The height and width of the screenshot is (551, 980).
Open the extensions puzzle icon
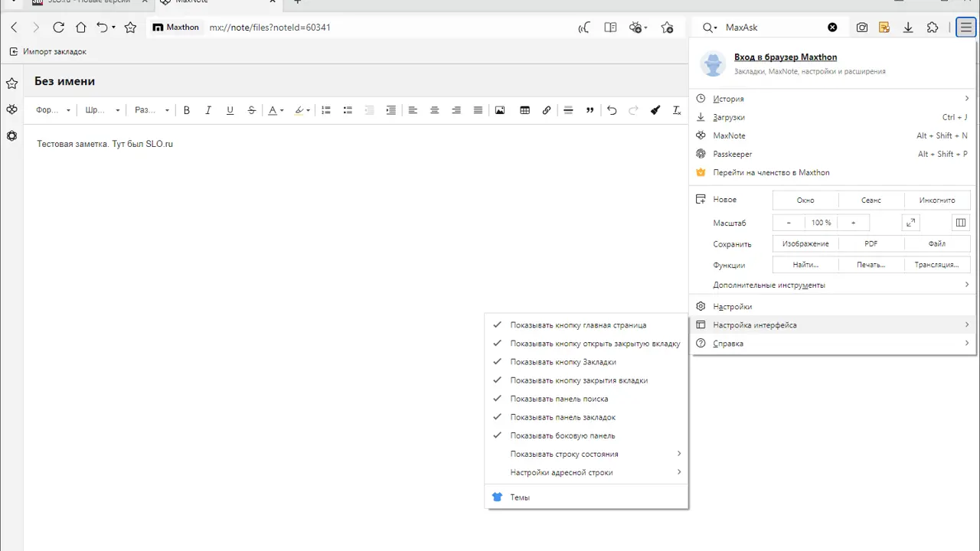coord(933,28)
